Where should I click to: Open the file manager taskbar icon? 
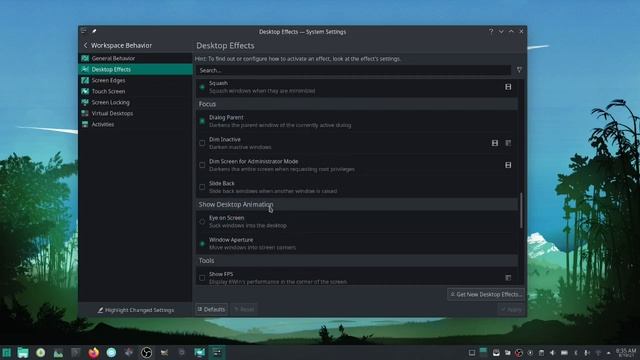(23, 353)
